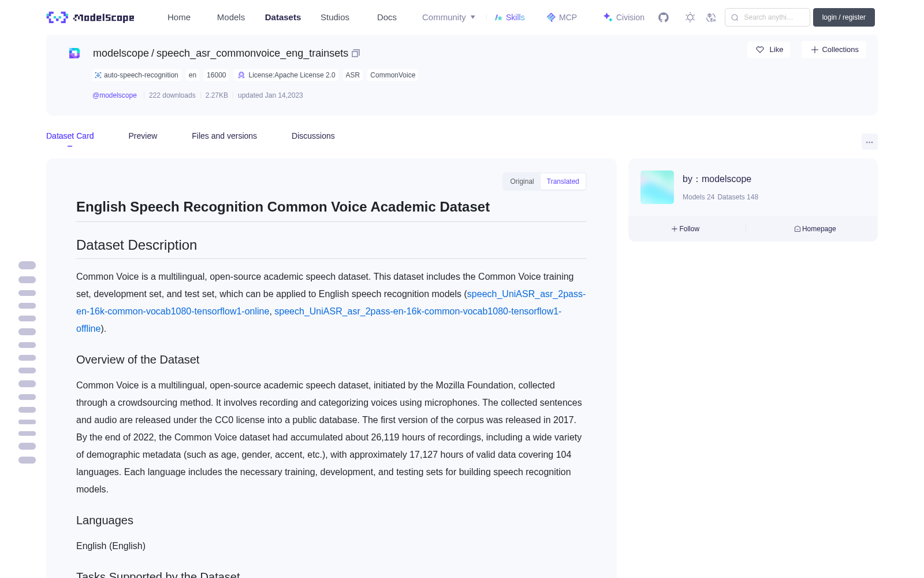This screenshot has height=578, width=924.
Task: Open the tensorflow1-online UniASR model link
Action: pyautogui.click(x=173, y=311)
